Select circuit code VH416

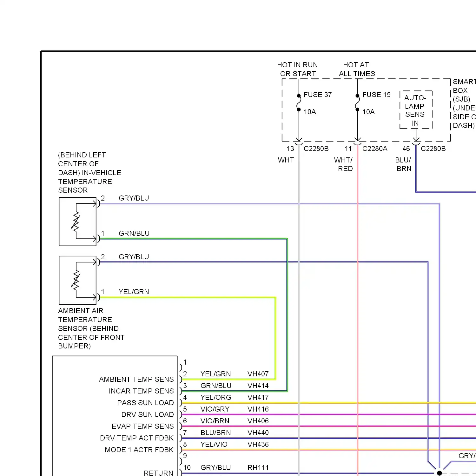point(258,409)
